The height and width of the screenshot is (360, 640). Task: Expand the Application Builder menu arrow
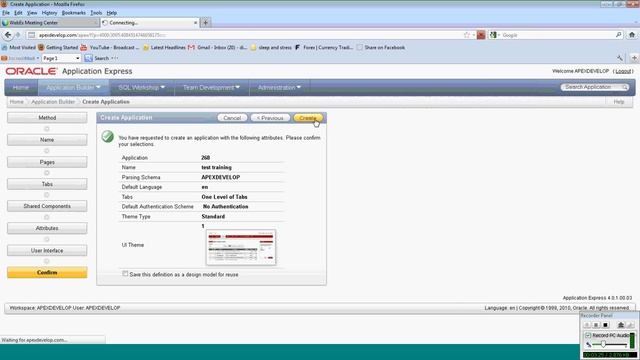98,87
